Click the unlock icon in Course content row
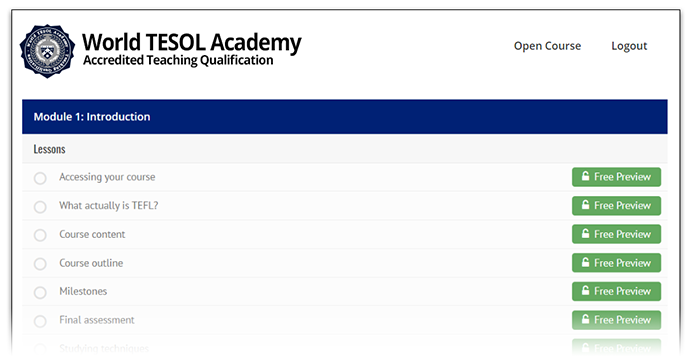 tap(585, 234)
